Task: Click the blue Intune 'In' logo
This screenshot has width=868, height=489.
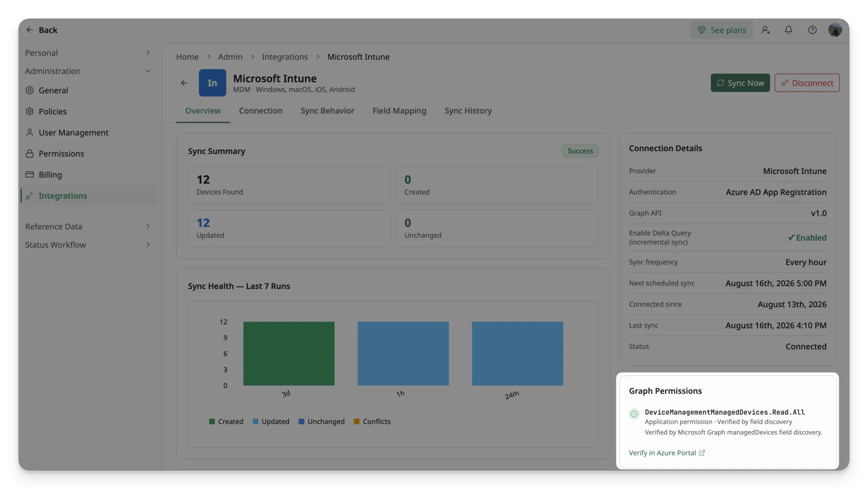Action: click(x=212, y=83)
